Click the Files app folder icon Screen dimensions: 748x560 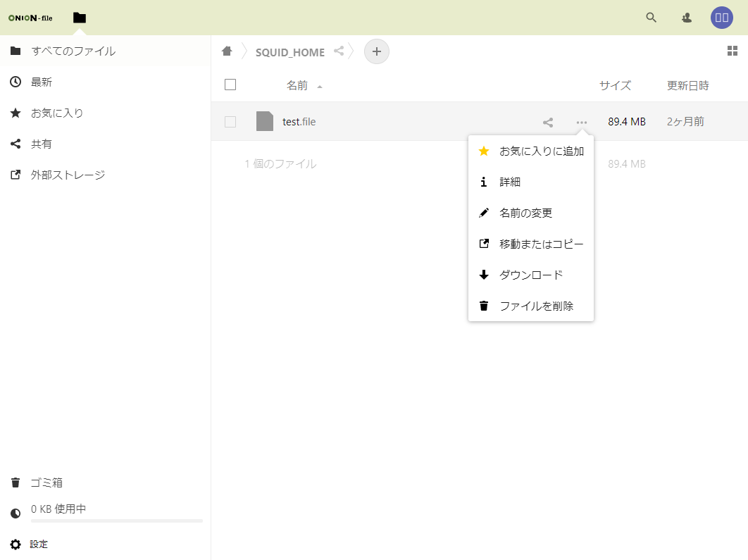click(80, 18)
